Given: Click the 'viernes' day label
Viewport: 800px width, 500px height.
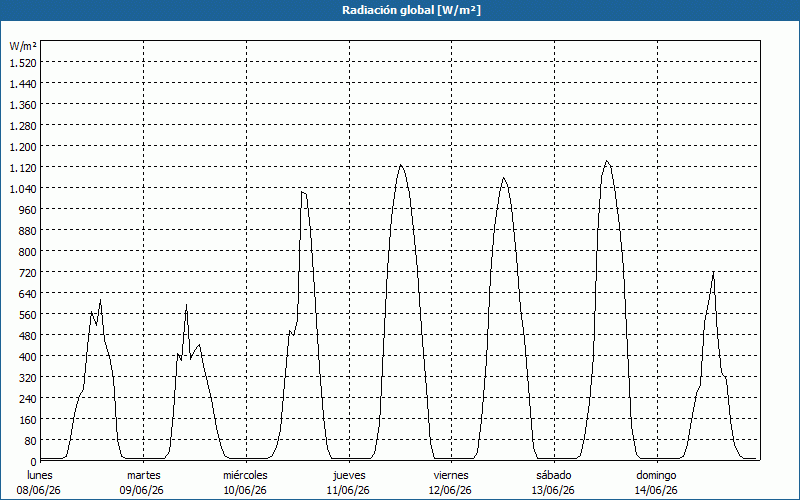Looking at the screenshot, I should (x=451, y=475).
